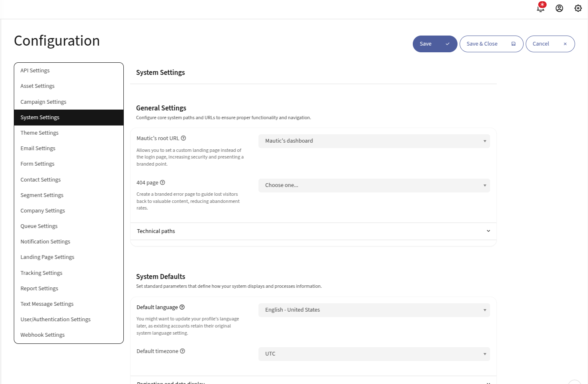Click the checkmark icon on the Save button

447,44
